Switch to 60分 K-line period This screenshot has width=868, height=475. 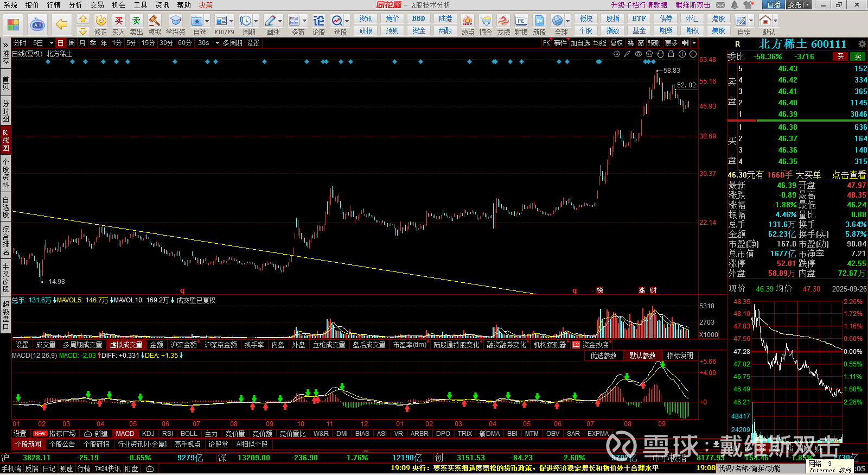point(184,43)
